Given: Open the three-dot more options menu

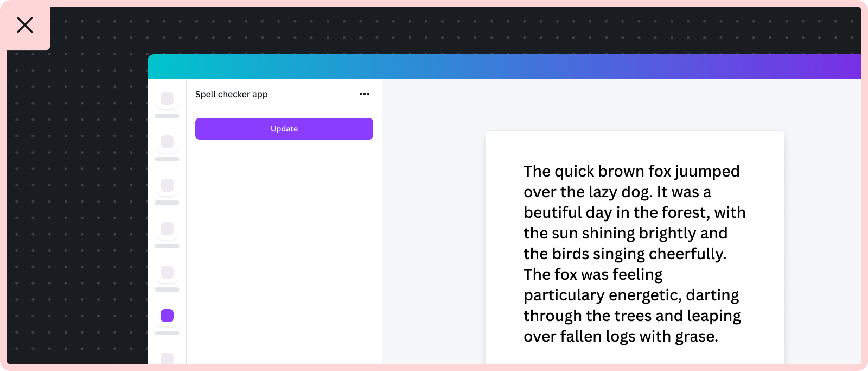Looking at the screenshot, I should tap(365, 94).
